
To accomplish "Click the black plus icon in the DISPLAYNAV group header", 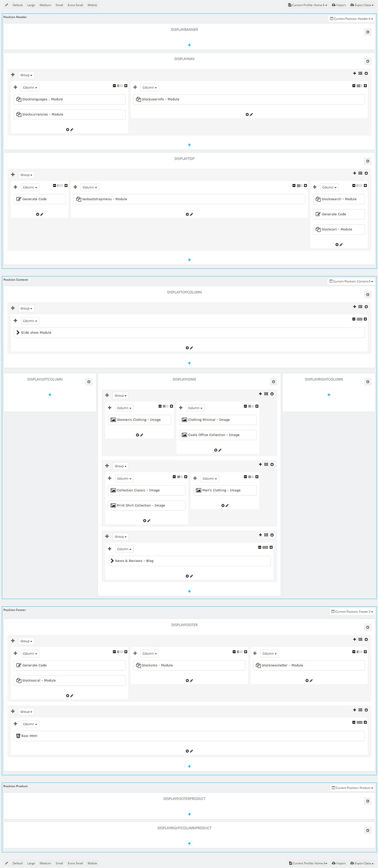I will [x=355, y=73].
